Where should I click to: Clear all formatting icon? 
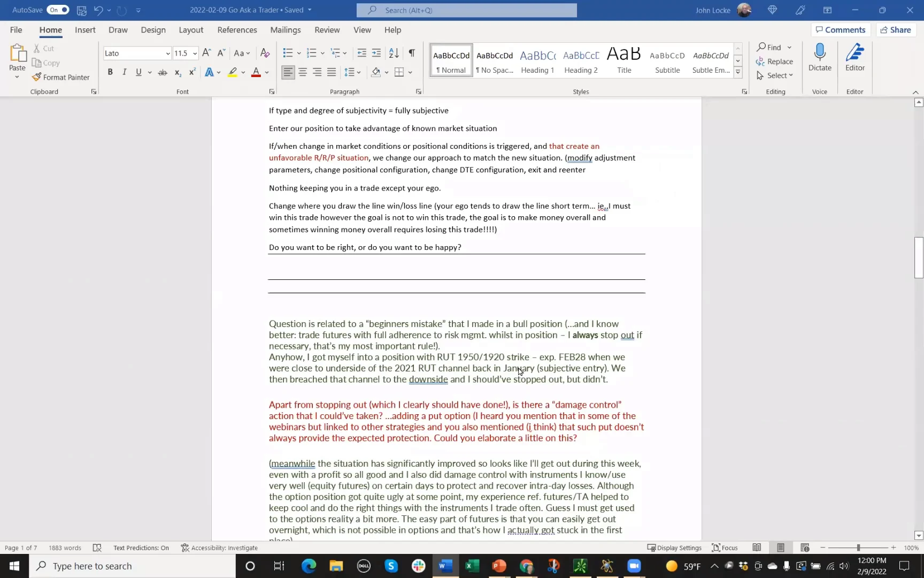(x=265, y=53)
